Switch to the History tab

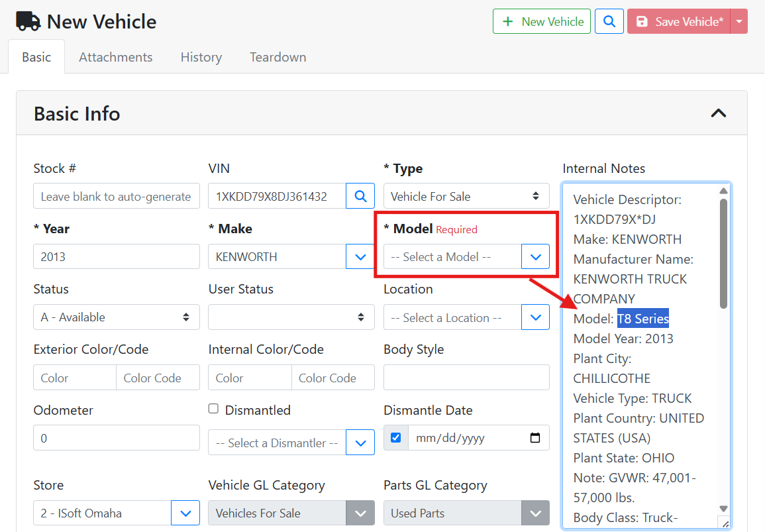(201, 57)
